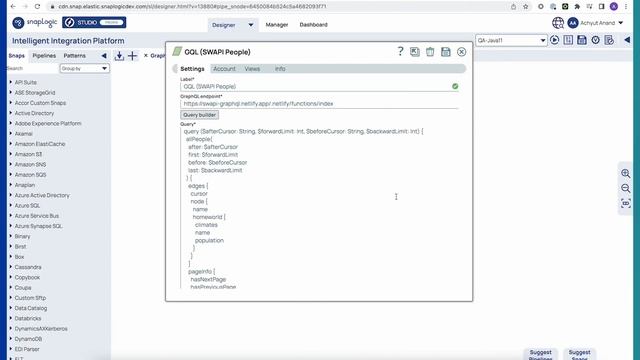Open the Designer dropdown arrow
This screenshot has width=640, height=360.
(x=251, y=25)
